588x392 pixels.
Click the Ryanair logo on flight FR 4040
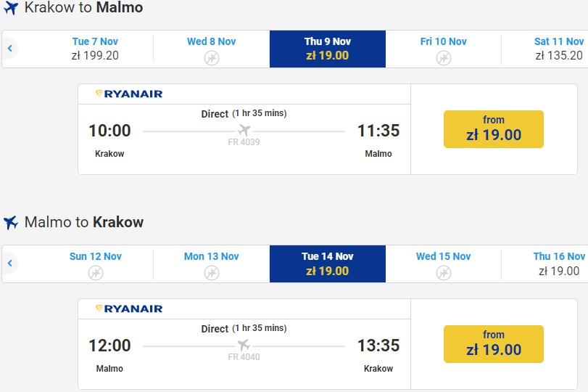129,309
